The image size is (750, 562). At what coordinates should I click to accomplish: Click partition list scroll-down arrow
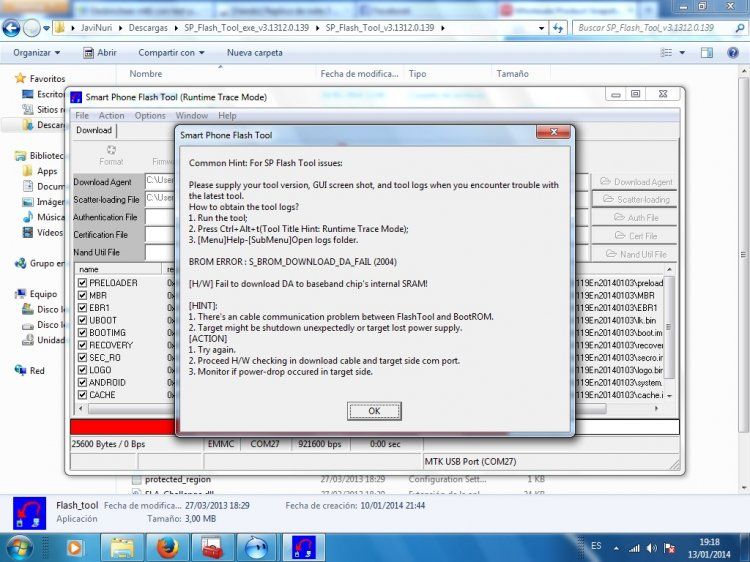pyautogui.click(x=669, y=396)
